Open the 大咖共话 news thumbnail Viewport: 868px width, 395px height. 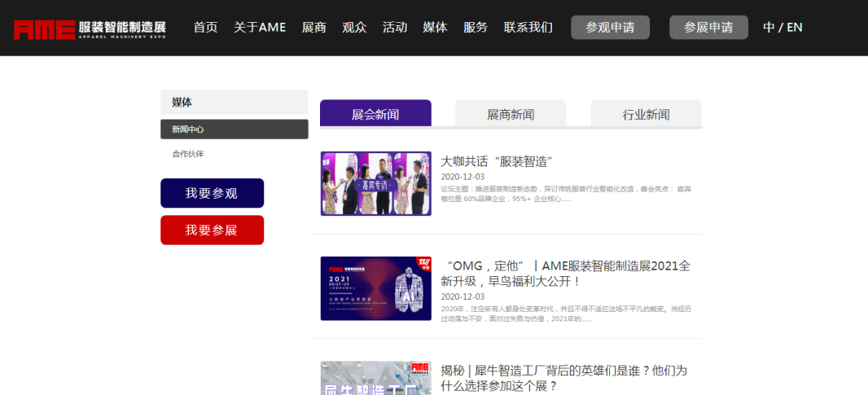pos(375,183)
